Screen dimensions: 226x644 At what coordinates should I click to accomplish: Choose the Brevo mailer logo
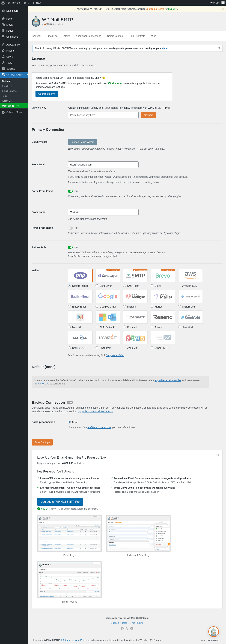click(x=163, y=275)
